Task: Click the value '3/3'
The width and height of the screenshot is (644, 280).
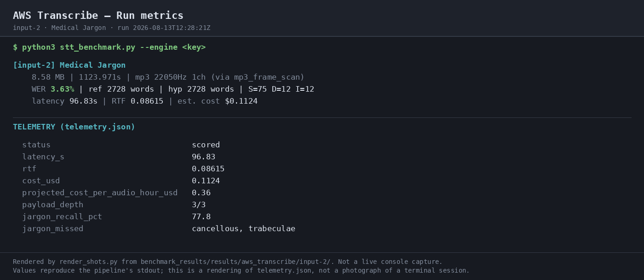Action: (x=199, y=205)
